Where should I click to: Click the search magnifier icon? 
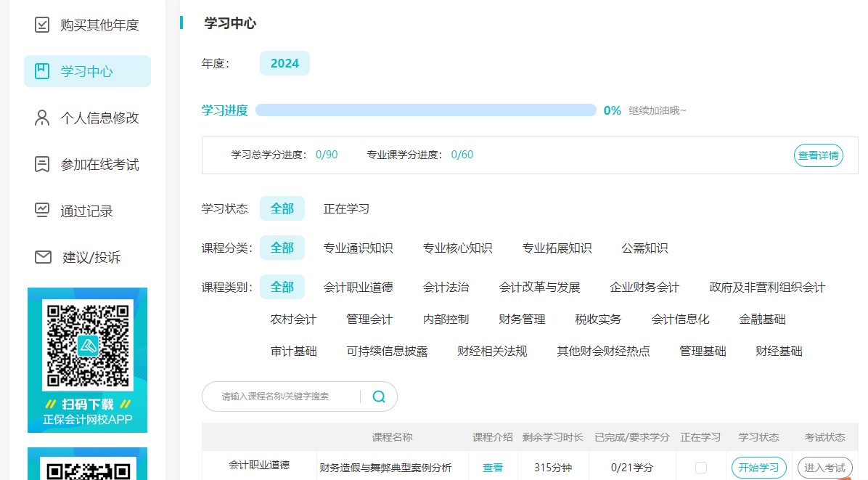point(378,396)
